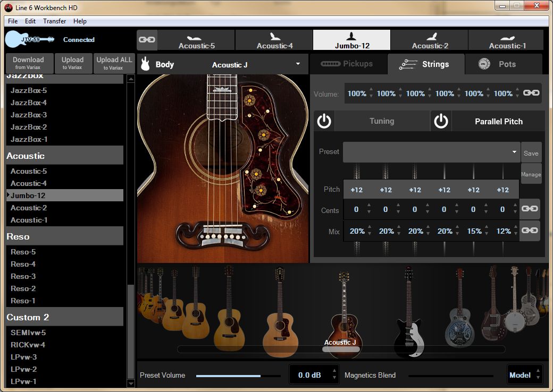The height and width of the screenshot is (392, 553).
Task: Toggle the Volume link chain icon
Action: pos(531,92)
